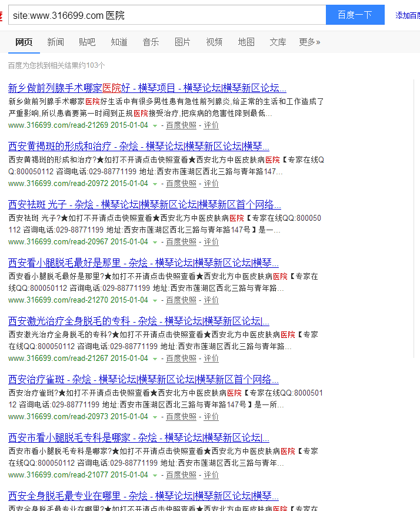Open result 西安黄褐斑的形成和治疗
The height and width of the screenshot is (511, 420).
point(139,147)
